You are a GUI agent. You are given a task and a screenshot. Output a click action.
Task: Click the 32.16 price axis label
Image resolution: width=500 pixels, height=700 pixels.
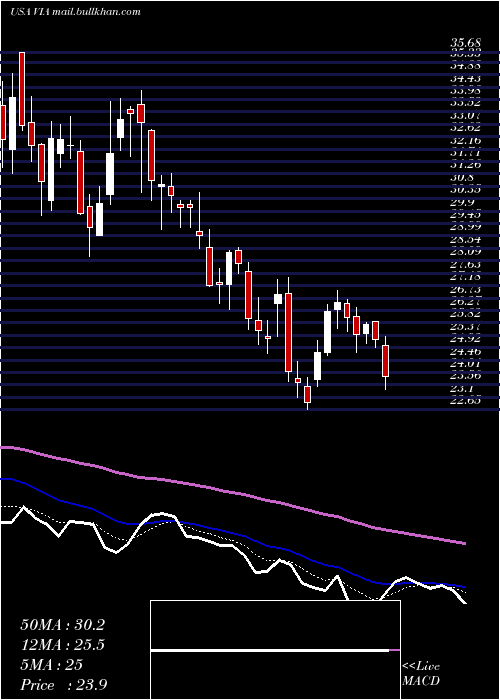(466, 141)
